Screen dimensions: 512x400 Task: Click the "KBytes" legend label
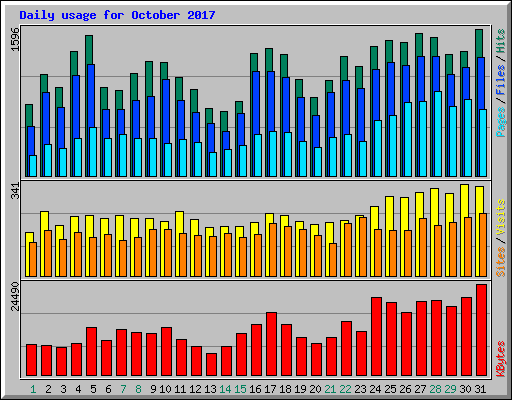tap(501, 359)
